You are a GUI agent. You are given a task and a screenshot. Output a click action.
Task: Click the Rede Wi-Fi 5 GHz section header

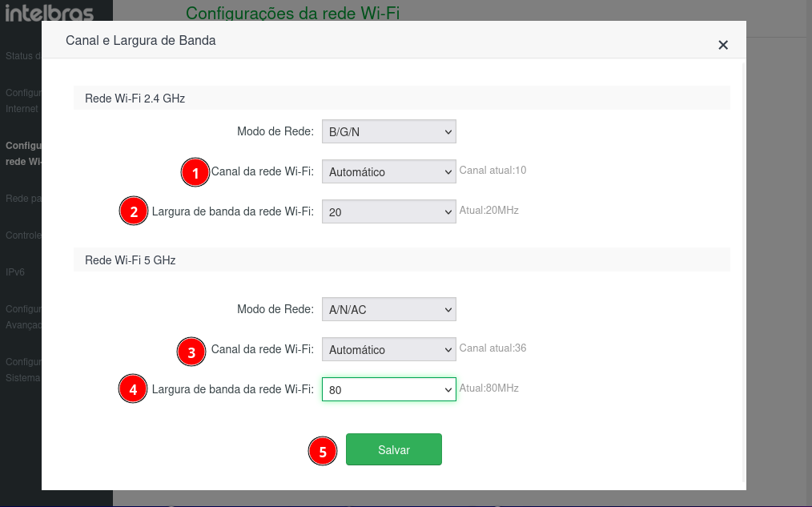(130, 260)
